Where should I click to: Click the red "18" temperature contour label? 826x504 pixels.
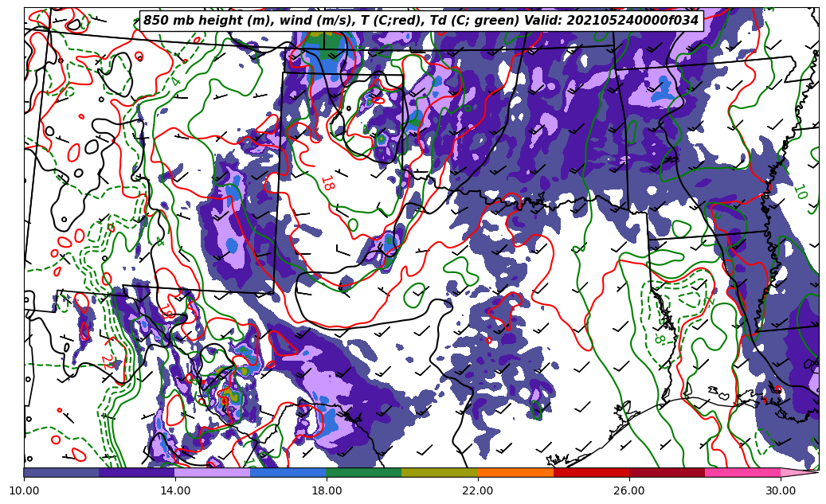coord(327,182)
